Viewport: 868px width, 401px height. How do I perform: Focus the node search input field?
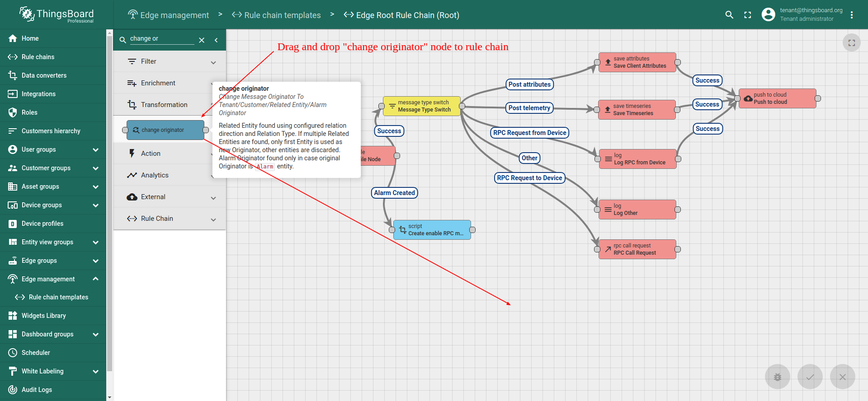coord(162,39)
